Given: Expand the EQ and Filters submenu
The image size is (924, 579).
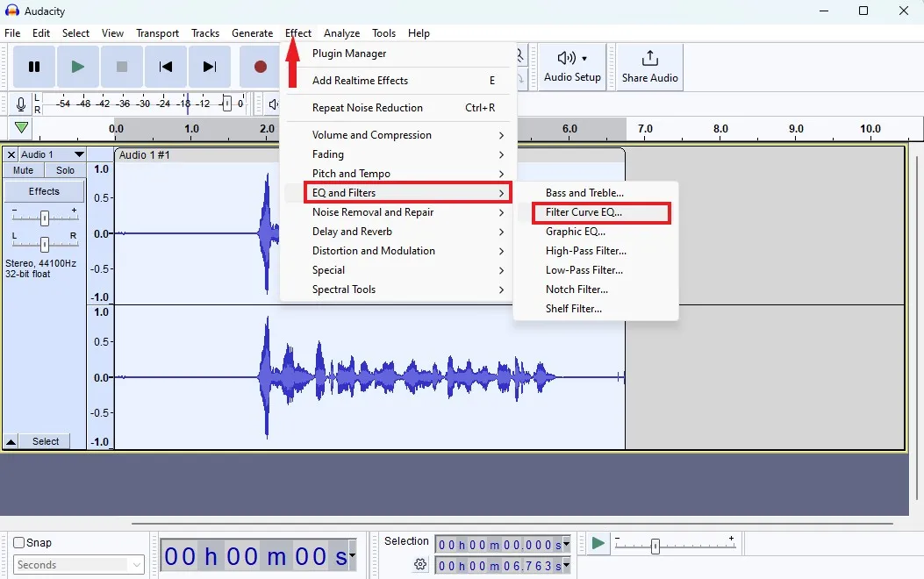Looking at the screenshot, I should point(398,193).
